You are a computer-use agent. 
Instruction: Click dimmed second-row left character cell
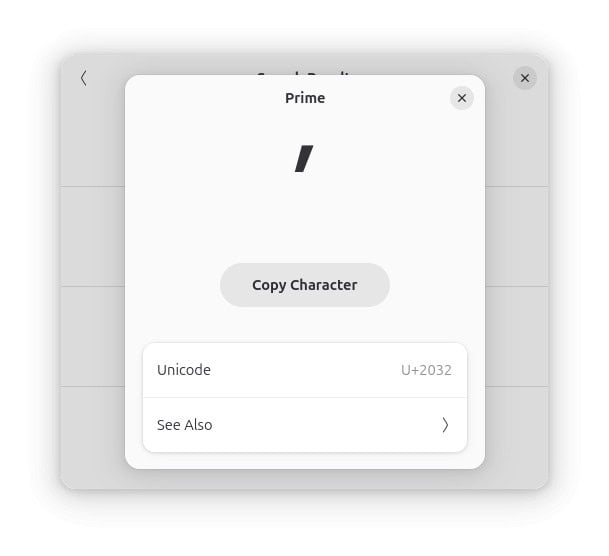(x=92, y=236)
